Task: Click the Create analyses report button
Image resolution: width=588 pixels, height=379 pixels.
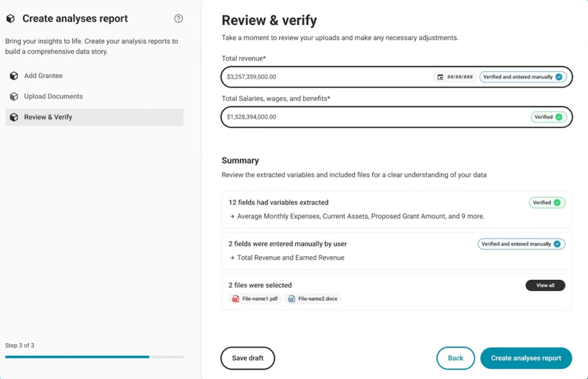Action: [526, 358]
